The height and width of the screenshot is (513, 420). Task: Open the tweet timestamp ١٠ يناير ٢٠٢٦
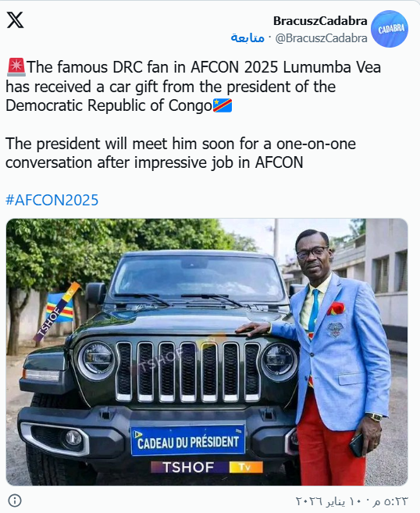(x=351, y=501)
